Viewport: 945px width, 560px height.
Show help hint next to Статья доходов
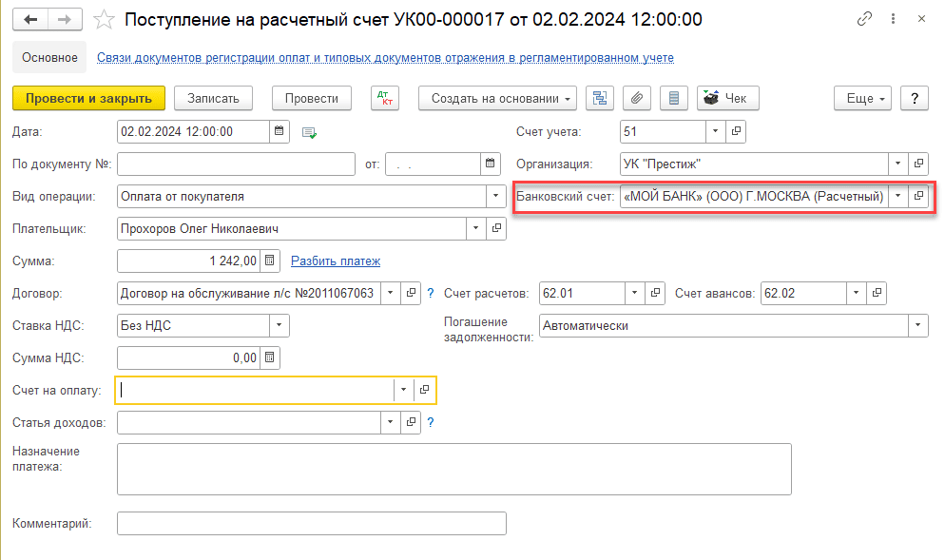[431, 422]
